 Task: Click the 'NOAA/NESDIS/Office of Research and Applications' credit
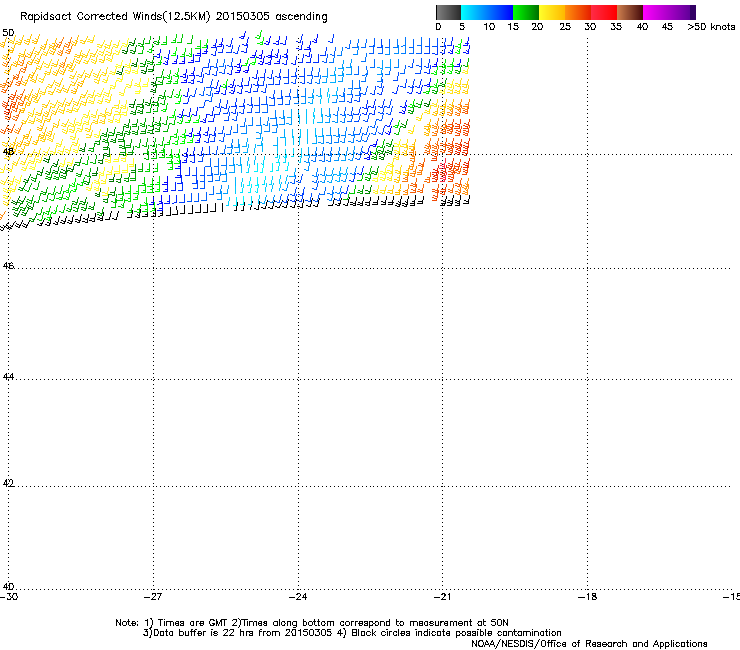pyautogui.click(x=589, y=644)
